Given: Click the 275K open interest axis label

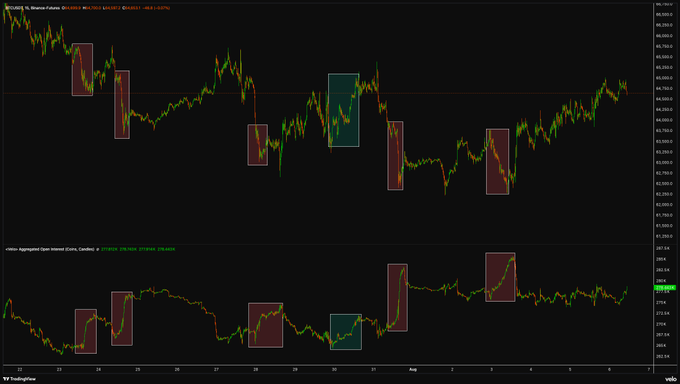Looking at the screenshot, I should coord(661,302).
